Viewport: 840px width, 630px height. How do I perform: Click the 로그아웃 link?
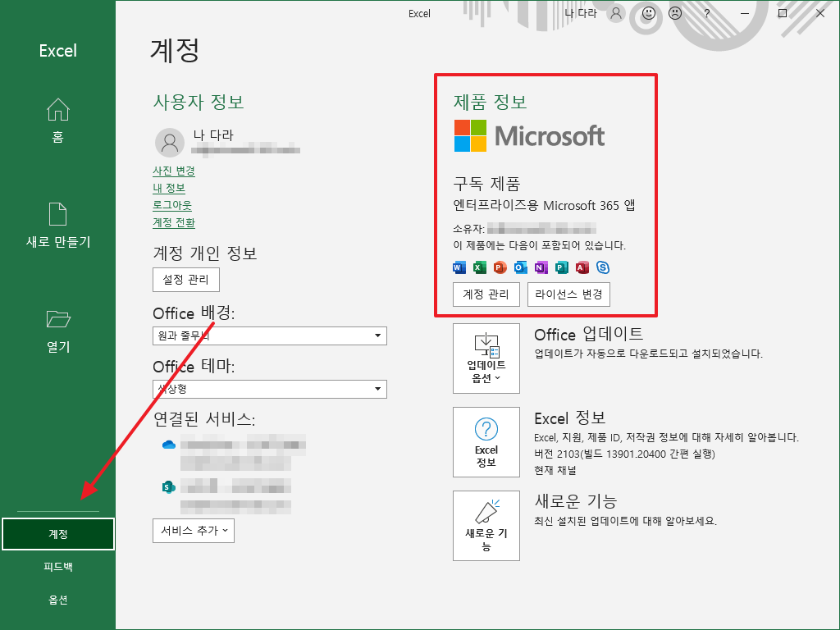(x=172, y=205)
